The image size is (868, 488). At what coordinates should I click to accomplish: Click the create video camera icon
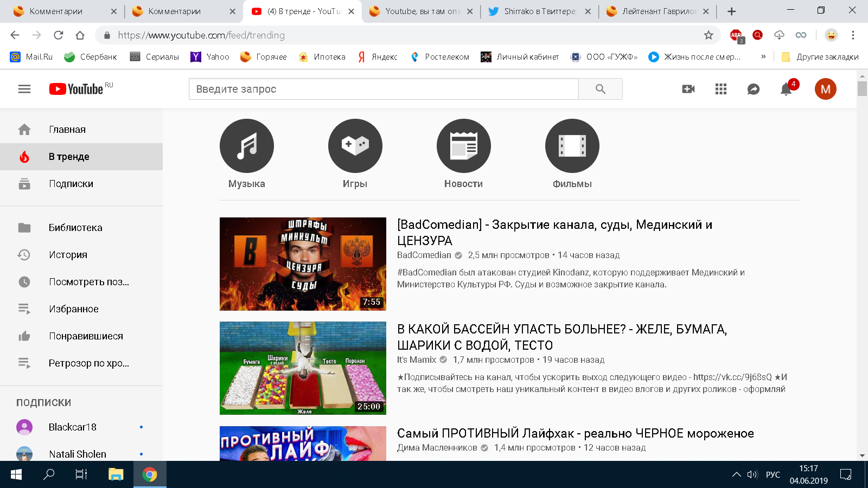pyautogui.click(x=688, y=89)
